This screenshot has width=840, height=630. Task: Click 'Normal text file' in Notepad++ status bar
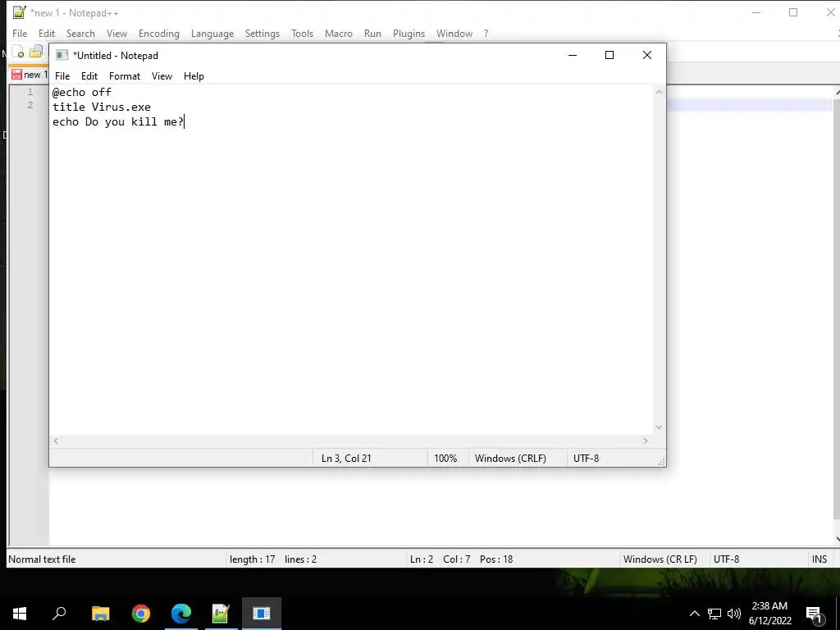[42, 559]
